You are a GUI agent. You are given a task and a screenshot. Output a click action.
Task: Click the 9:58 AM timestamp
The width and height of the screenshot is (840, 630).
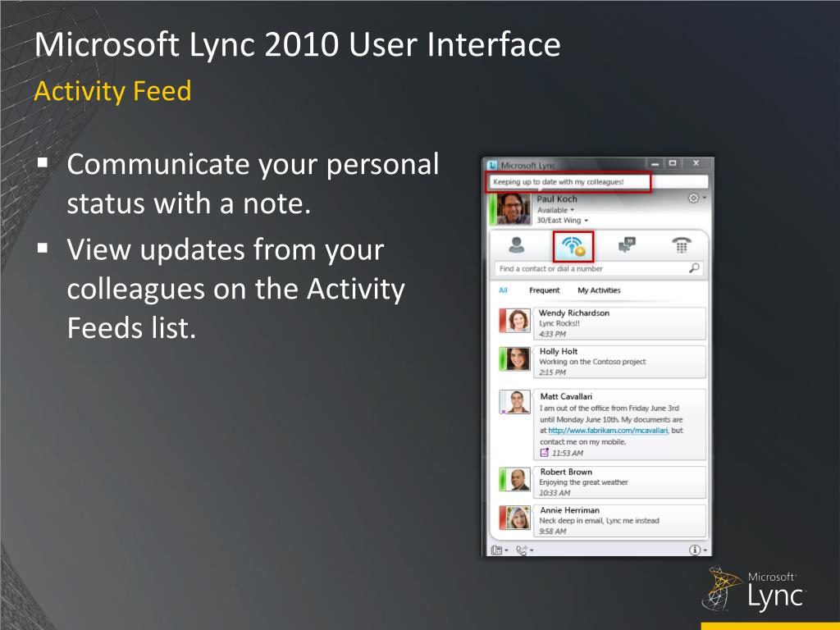(552, 532)
